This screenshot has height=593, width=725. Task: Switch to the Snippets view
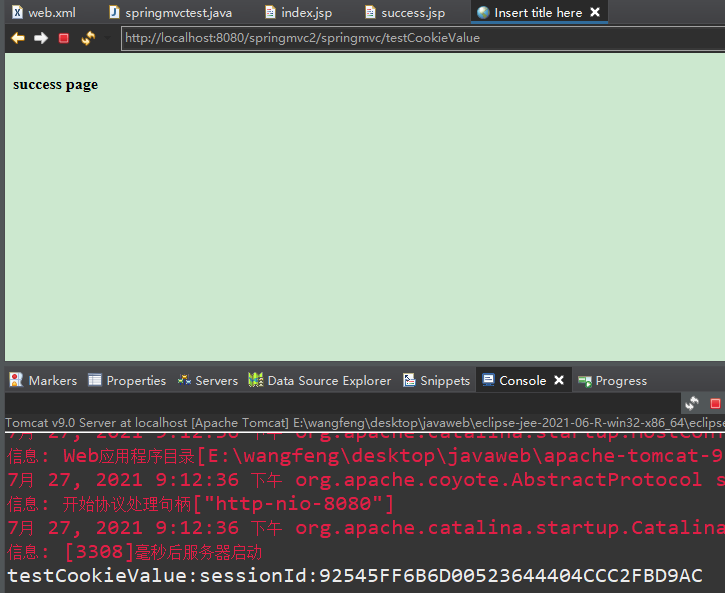click(436, 380)
